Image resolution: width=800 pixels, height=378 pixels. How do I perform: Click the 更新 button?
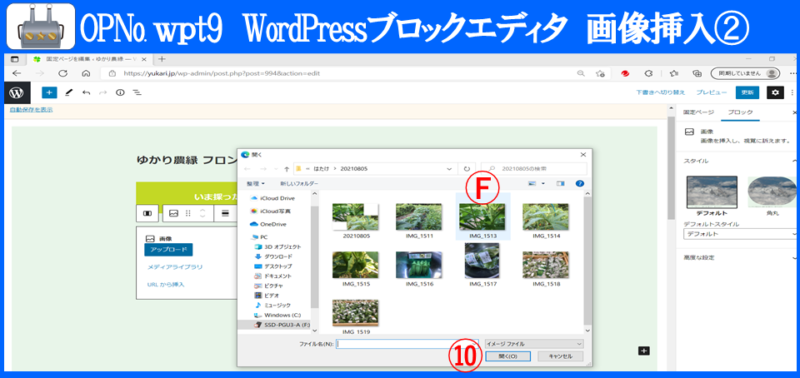pos(747,92)
